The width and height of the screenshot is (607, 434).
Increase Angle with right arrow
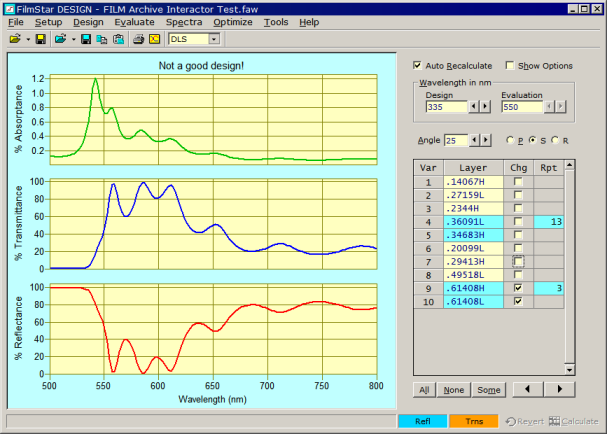coord(486,140)
